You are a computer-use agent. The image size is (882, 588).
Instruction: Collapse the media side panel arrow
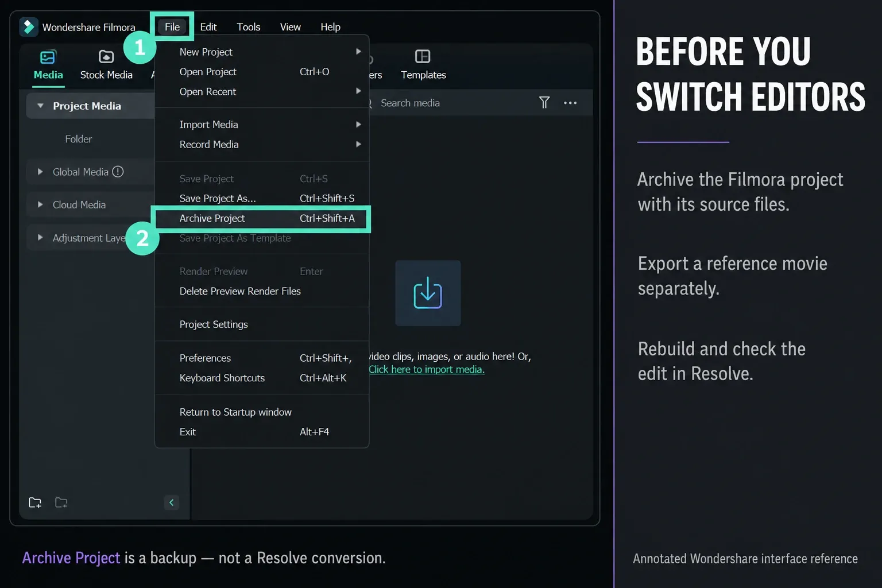click(x=172, y=502)
